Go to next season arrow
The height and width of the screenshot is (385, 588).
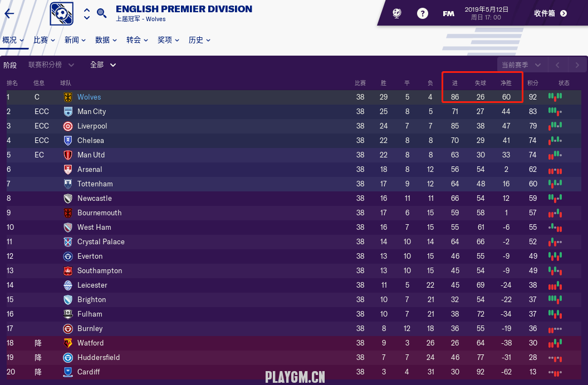coord(577,65)
